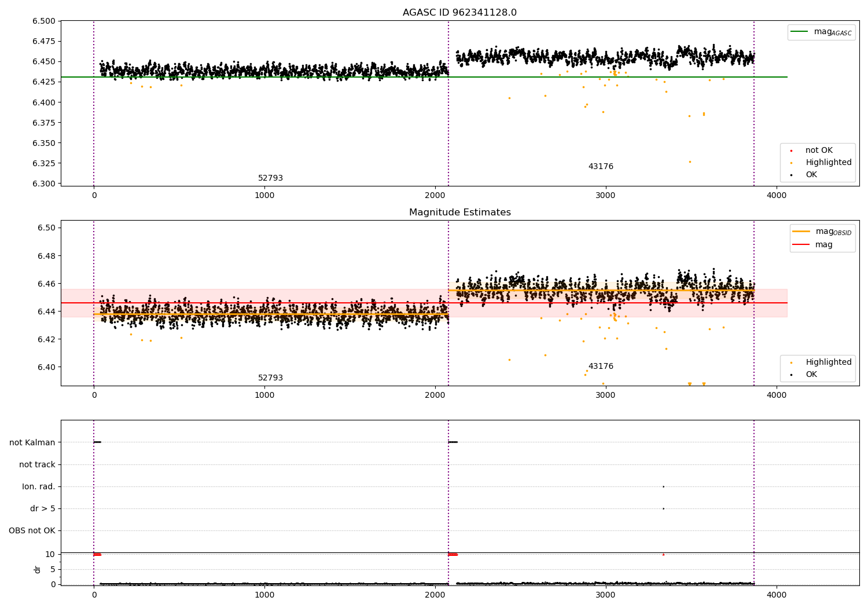Click the 'Ion. rad.' axis label
The image size is (868, 608).
[x=39, y=486]
